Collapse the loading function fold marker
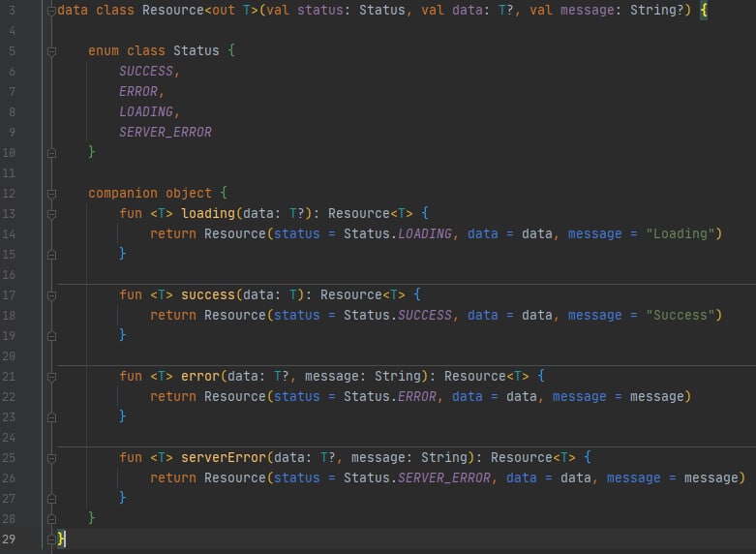 [x=51, y=214]
